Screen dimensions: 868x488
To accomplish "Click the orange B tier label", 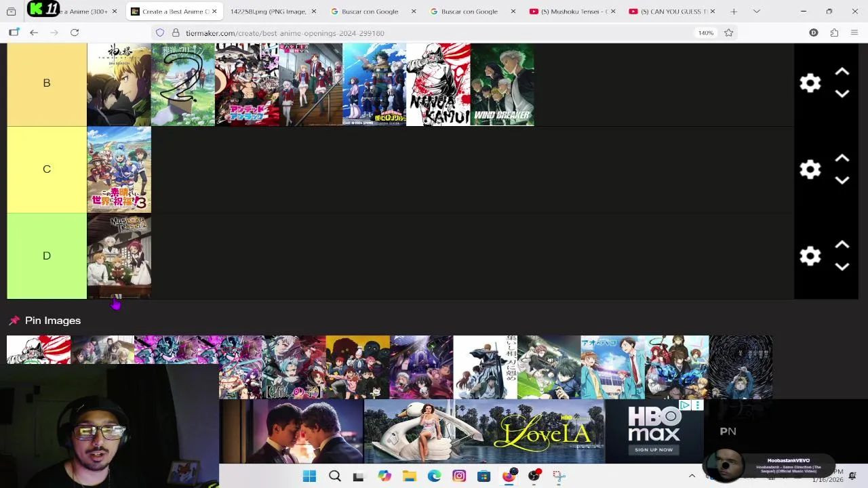I will pos(47,83).
